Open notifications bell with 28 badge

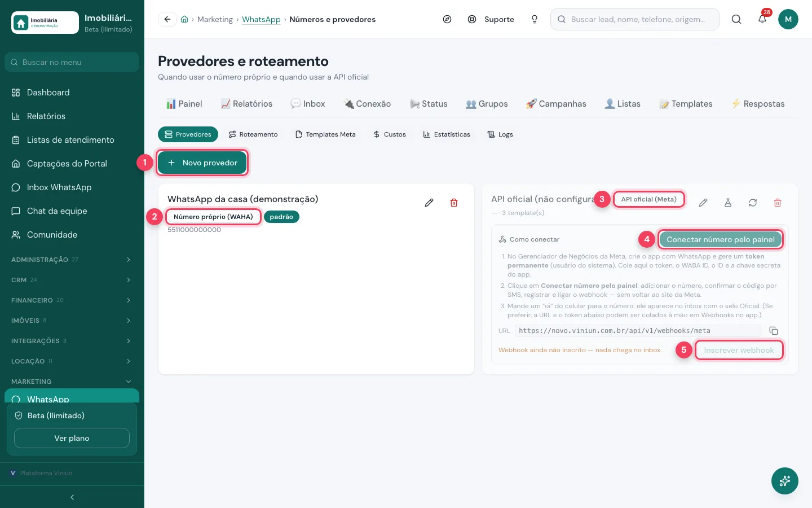762,19
